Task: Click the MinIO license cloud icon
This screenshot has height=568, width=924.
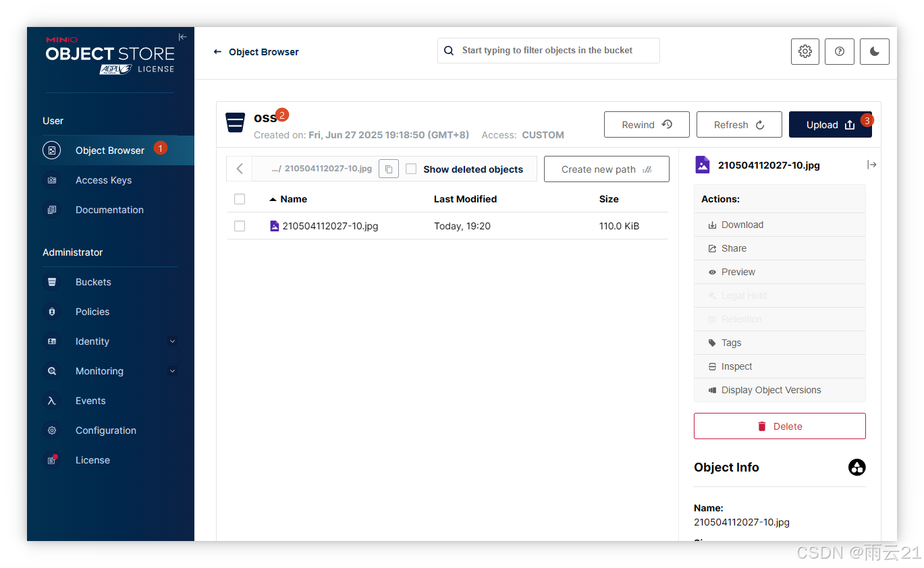Action: point(857,467)
